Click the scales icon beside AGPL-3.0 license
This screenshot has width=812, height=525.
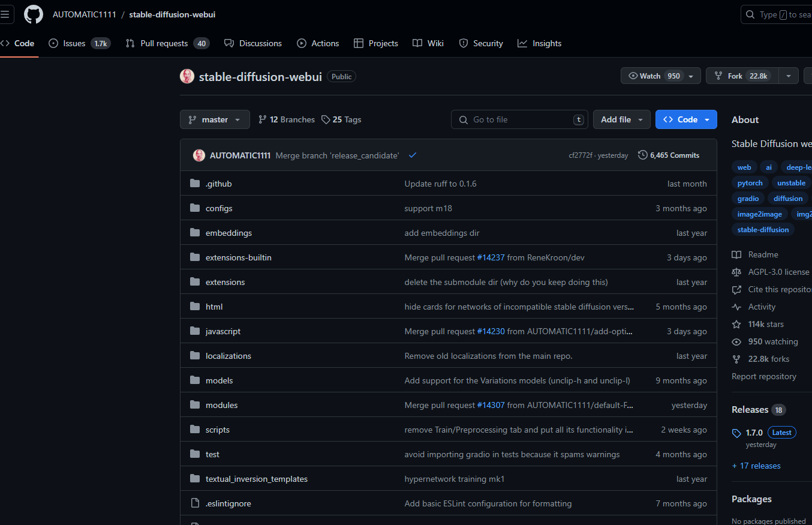(736, 272)
